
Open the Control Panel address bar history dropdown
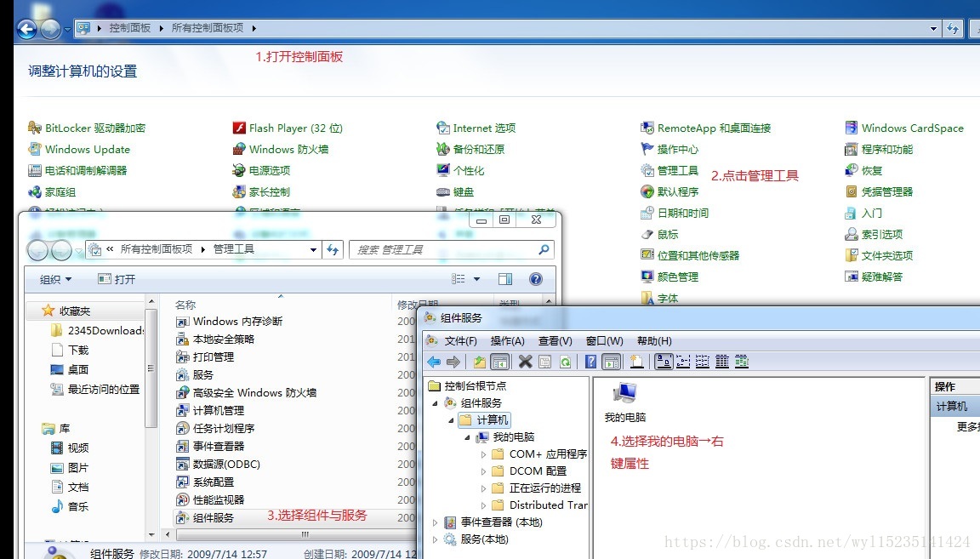coord(934,28)
